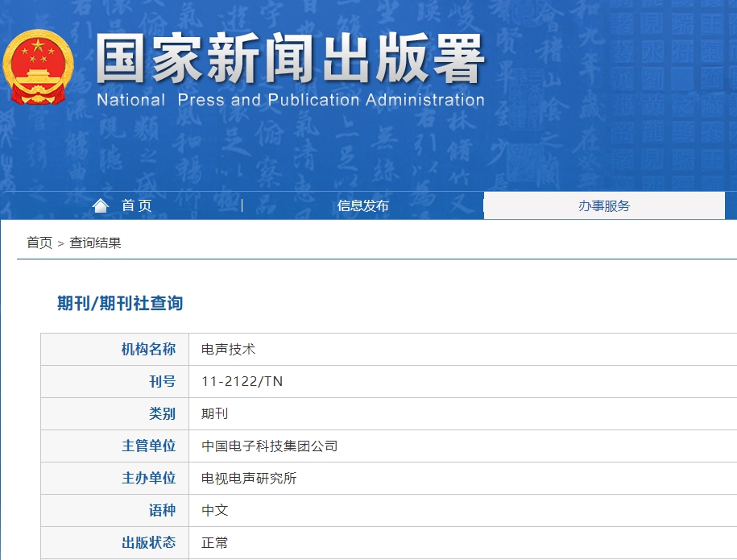Click the National Press and Publication Administration subtitle
Viewport: 737px width, 560px height.
click(291, 100)
